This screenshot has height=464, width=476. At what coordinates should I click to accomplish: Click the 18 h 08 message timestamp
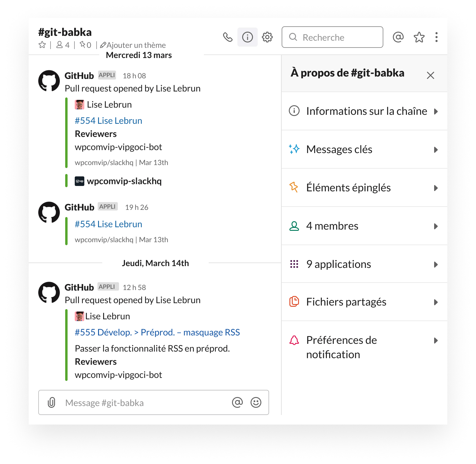tap(134, 76)
